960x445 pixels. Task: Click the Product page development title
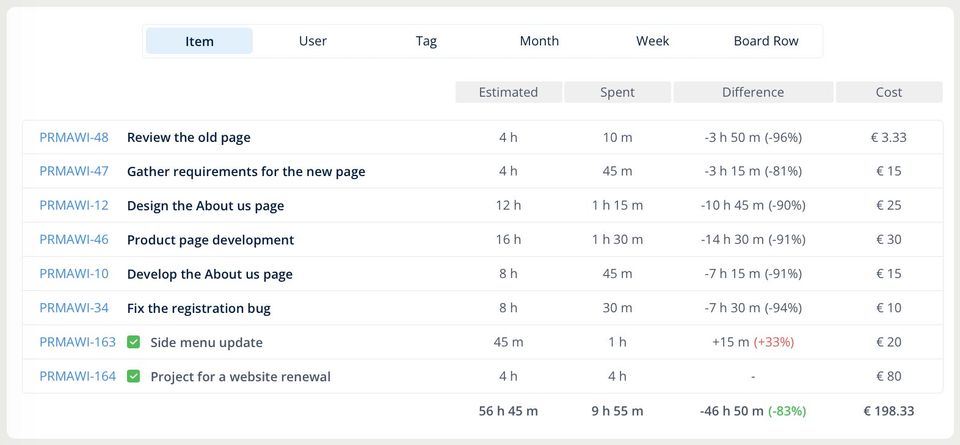click(x=210, y=240)
